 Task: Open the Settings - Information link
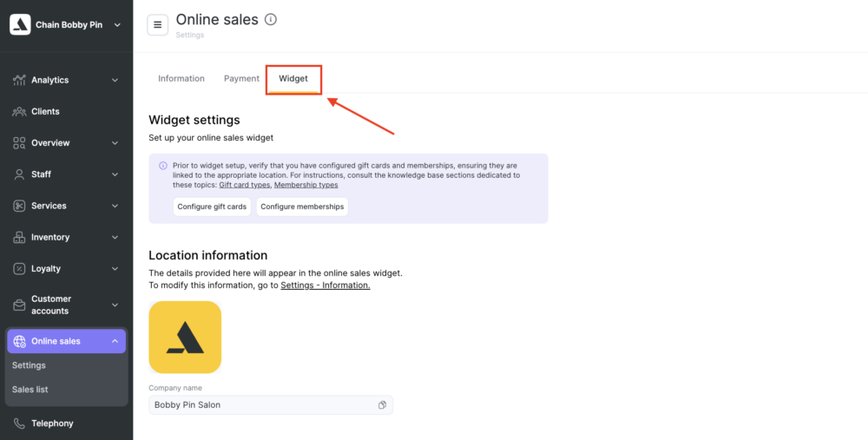point(325,286)
